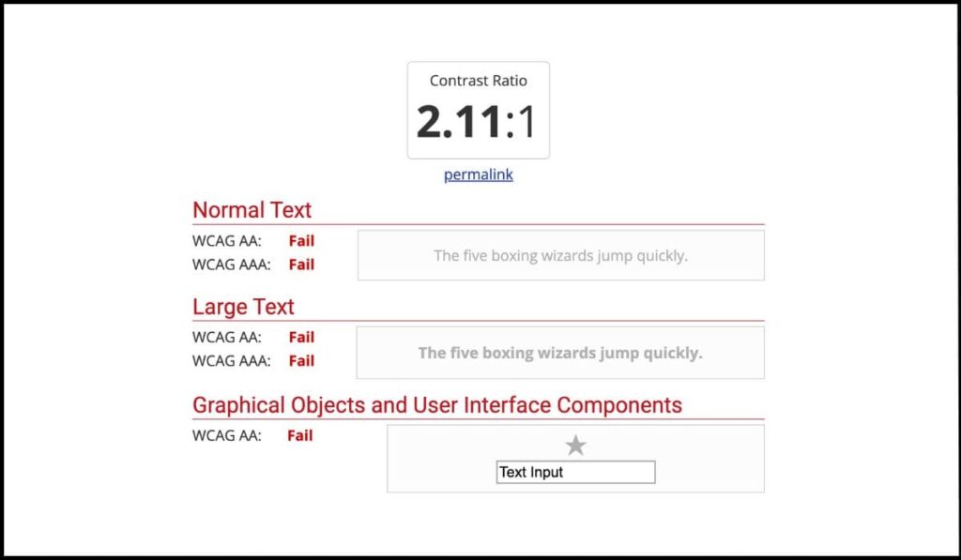Click the bold boxing wizards sample sentence

point(560,353)
